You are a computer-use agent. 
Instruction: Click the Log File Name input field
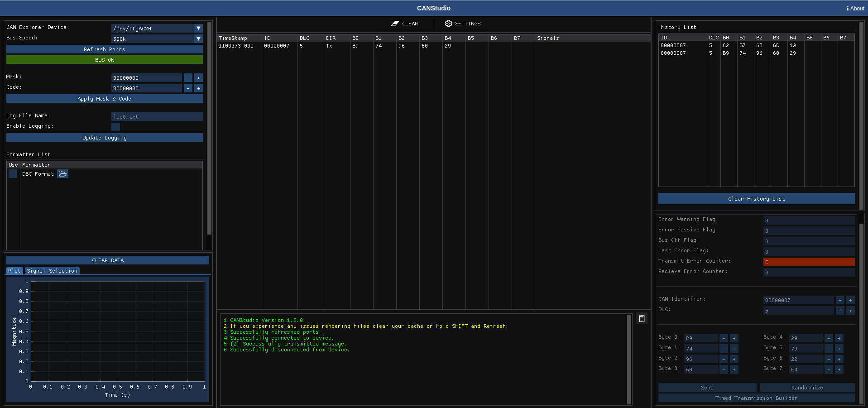(x=157, y=117)
